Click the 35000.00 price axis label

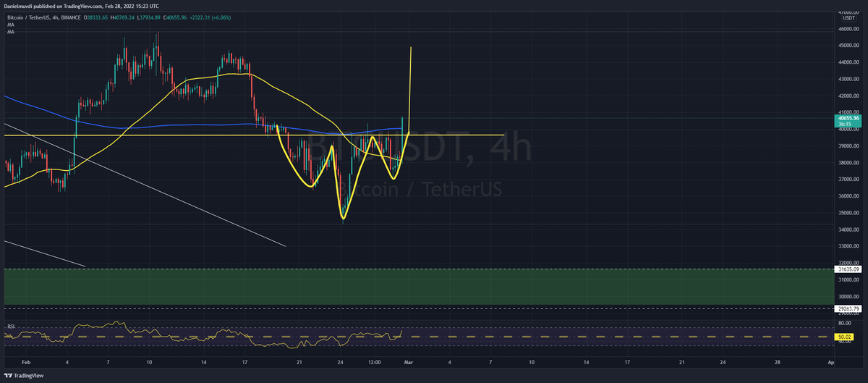[x=848, y=213]
